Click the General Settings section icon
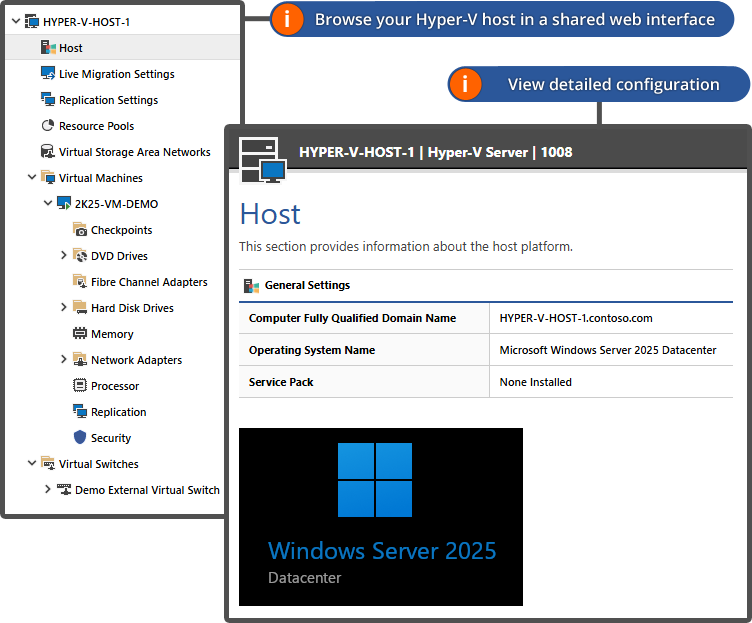752x623 pixels. tap(251, 286)
